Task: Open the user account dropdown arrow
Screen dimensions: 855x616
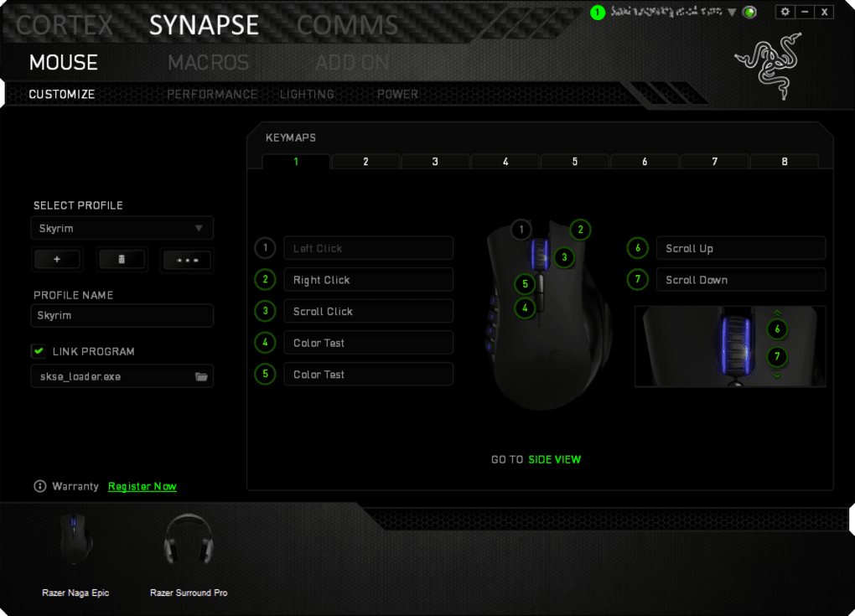Action: [733, 12]
